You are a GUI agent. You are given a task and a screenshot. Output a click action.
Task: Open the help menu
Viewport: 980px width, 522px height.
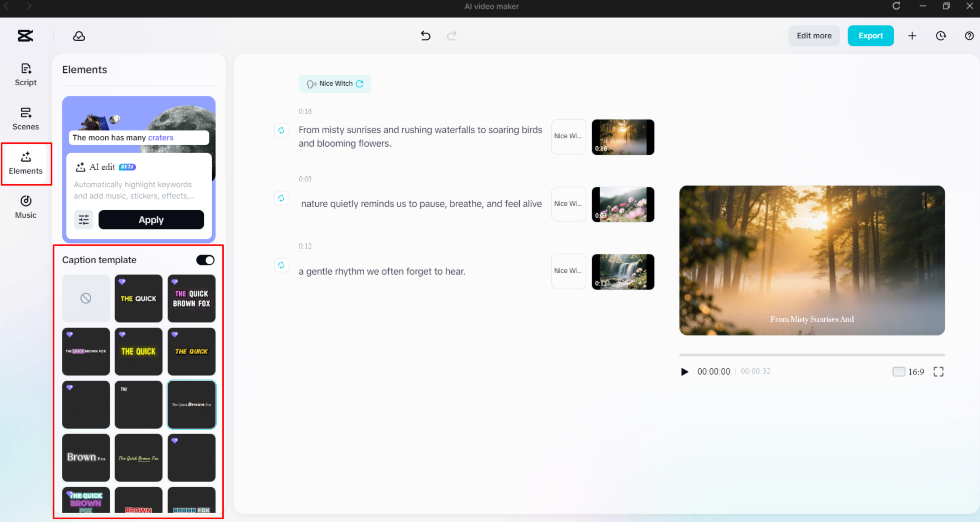(969, 35)
